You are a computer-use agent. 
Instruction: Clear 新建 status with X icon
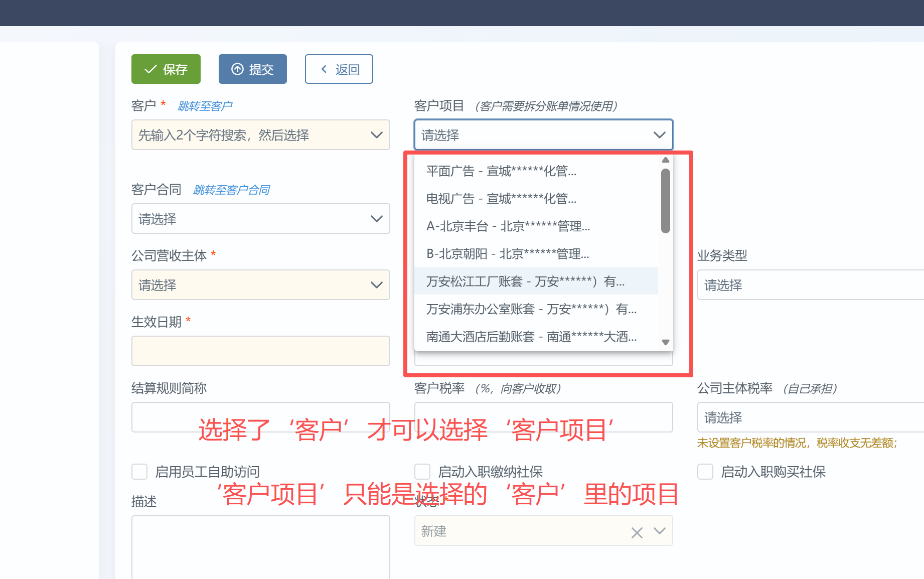tap(637, 532)
